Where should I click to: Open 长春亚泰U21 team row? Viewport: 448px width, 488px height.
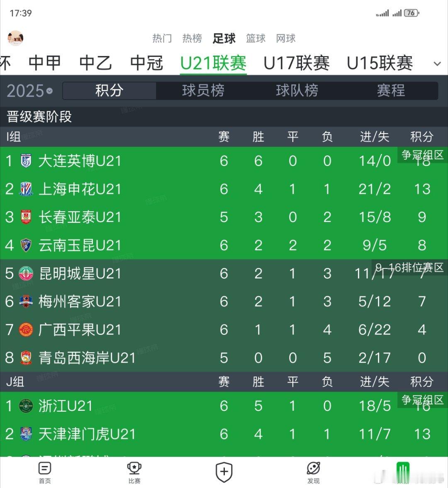224,217
